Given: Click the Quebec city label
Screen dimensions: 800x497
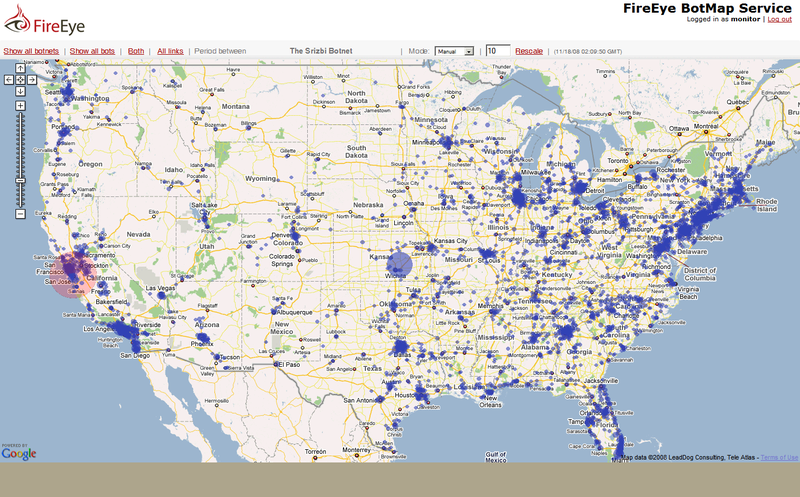Looking at the screenshot, I should coord(737,102).
